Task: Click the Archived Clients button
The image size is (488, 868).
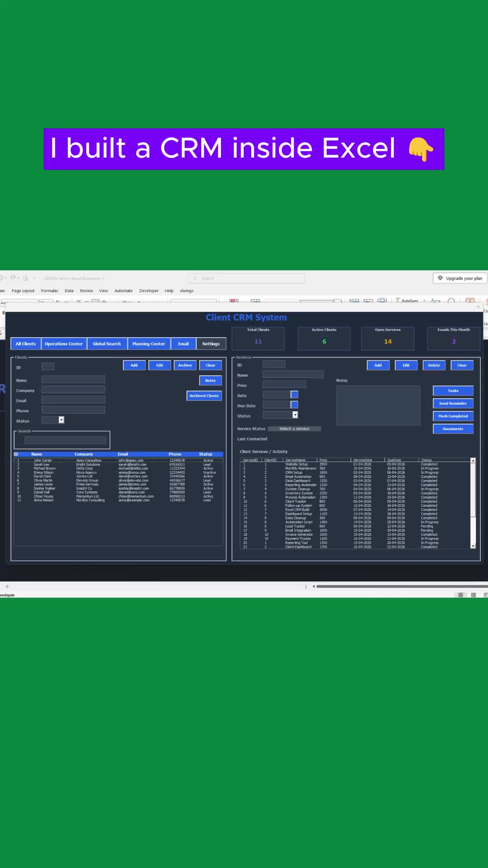Action: pos(204,396)
